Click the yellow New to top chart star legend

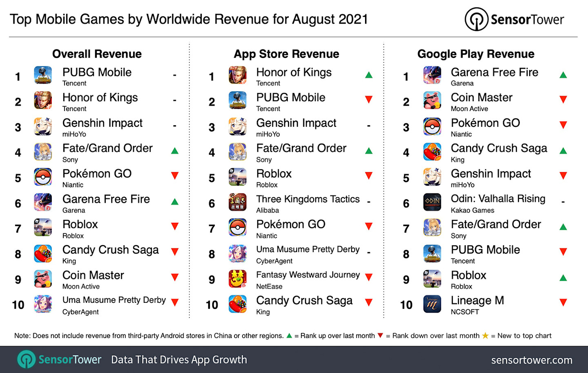pos(485,335)
